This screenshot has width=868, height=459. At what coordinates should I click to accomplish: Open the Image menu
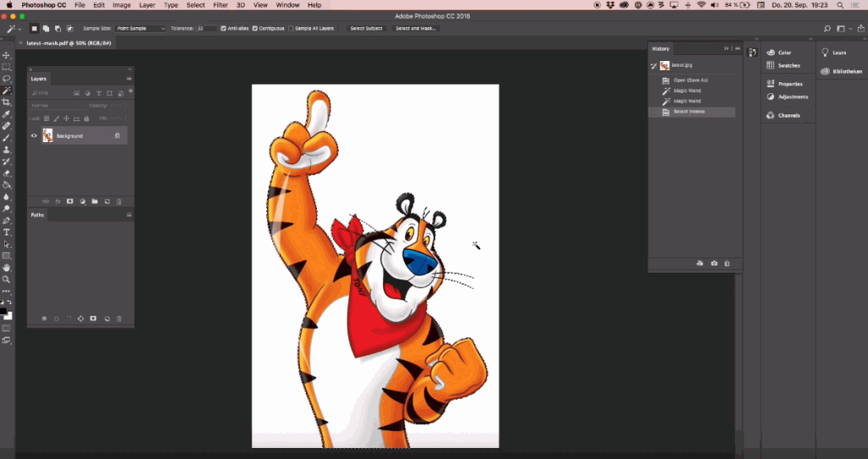122,5
